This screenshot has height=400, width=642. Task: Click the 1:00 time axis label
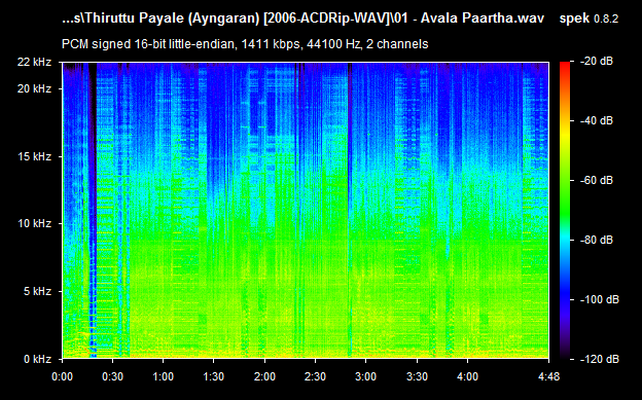tap(163, 376)
